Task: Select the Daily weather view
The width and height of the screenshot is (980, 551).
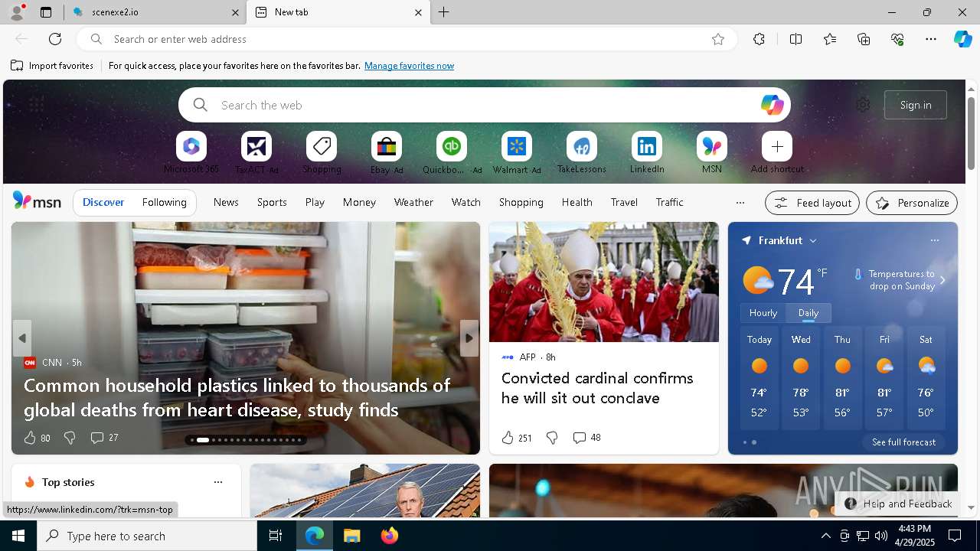Action: [x=808, y=313]
